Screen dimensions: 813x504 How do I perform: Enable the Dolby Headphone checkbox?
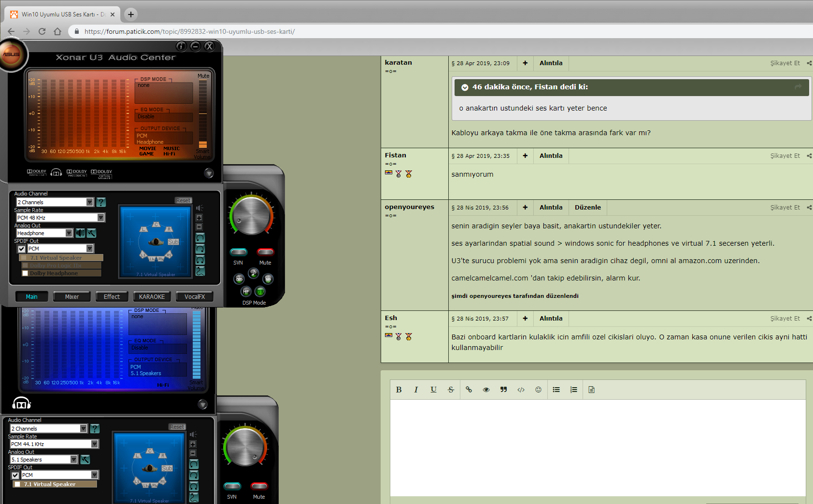pyautogui.click(x=25, y=273)
